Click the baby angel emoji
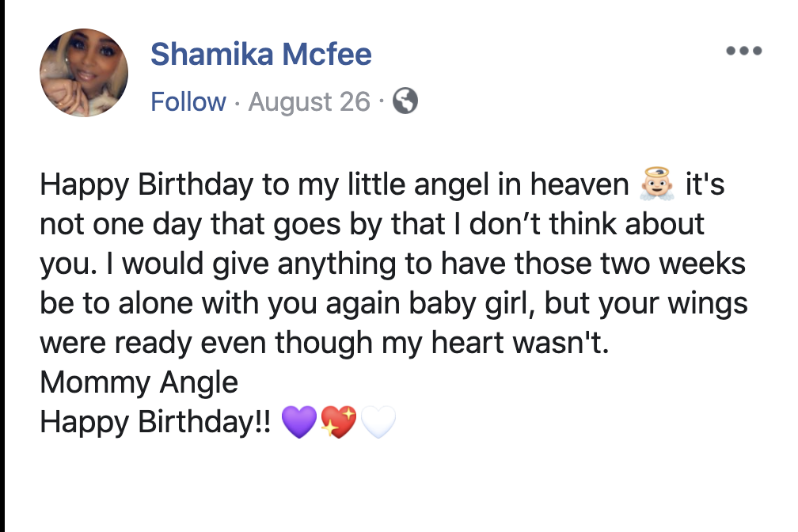798x532 pixels. click(655, 185)
